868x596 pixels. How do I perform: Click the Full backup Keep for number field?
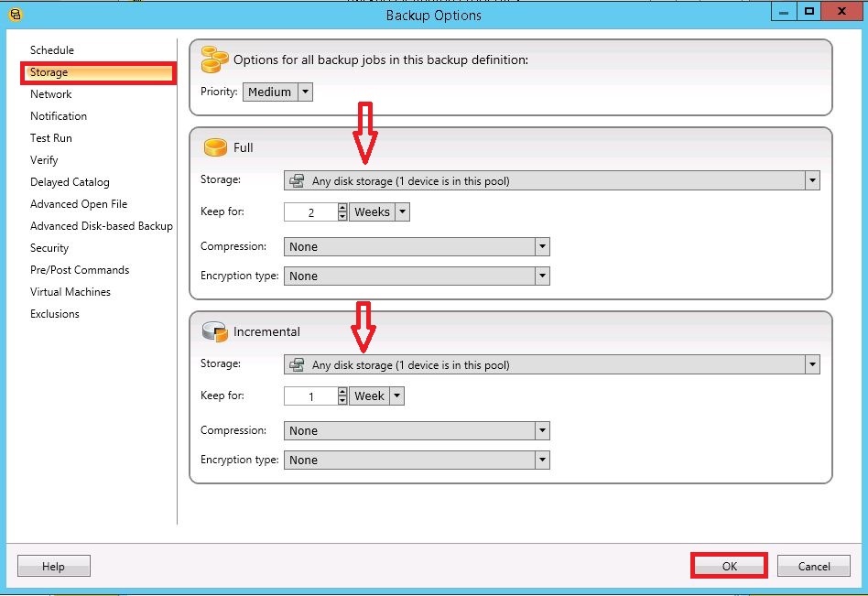(311, 212)
